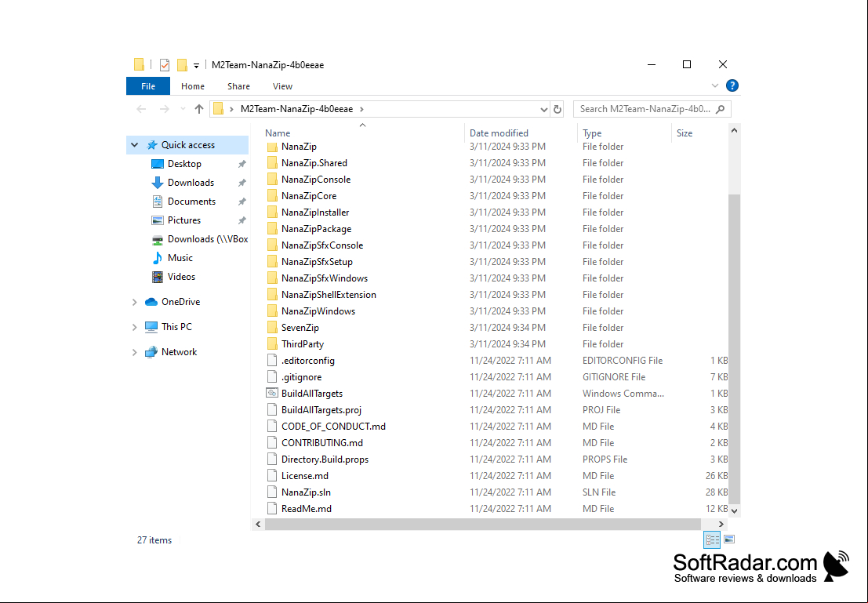868x603 pixels.
Task: Select the NanaZipCore folder icon
Action: 272,196
